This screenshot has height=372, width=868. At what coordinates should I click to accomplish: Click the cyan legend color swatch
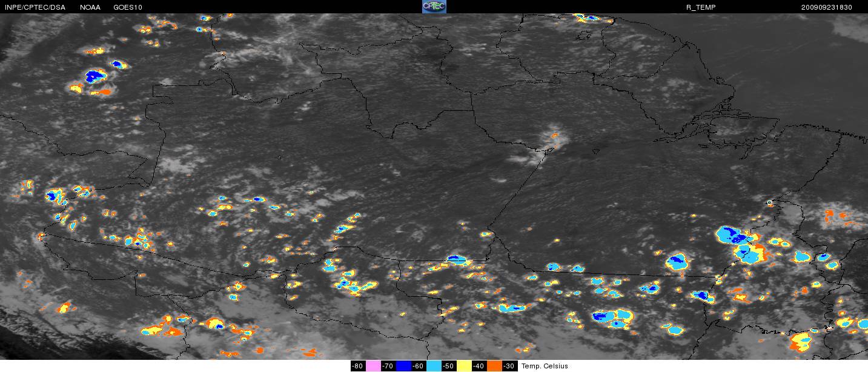[x=434, y=366]
